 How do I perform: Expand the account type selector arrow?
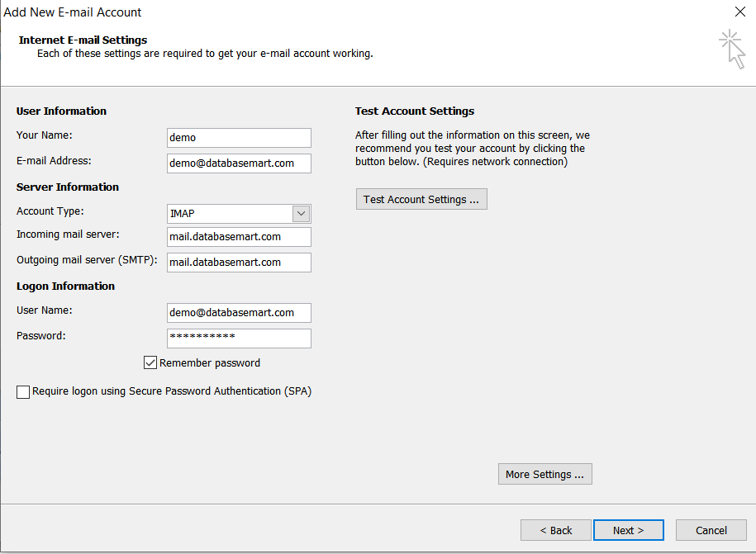coord(302,213)
